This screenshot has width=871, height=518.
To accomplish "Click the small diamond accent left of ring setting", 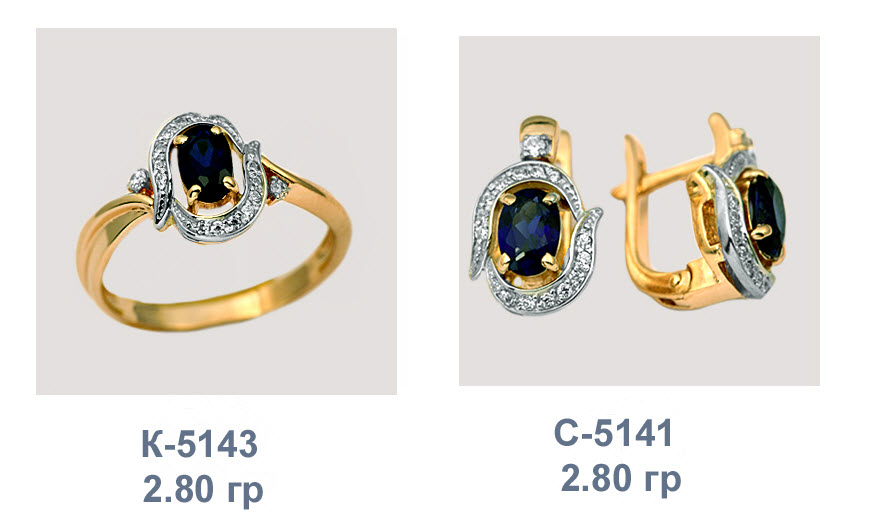I will pyautogui.click(x=137, y=181).
